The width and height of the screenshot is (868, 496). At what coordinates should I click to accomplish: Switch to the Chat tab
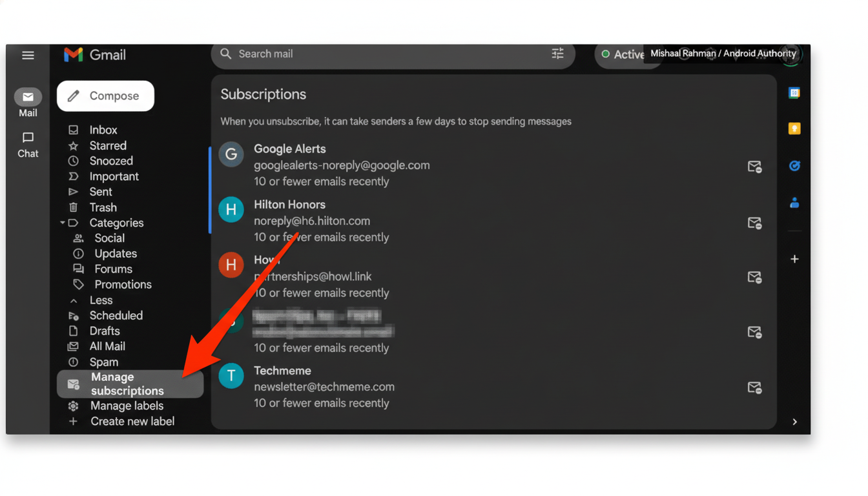[28, 144]
